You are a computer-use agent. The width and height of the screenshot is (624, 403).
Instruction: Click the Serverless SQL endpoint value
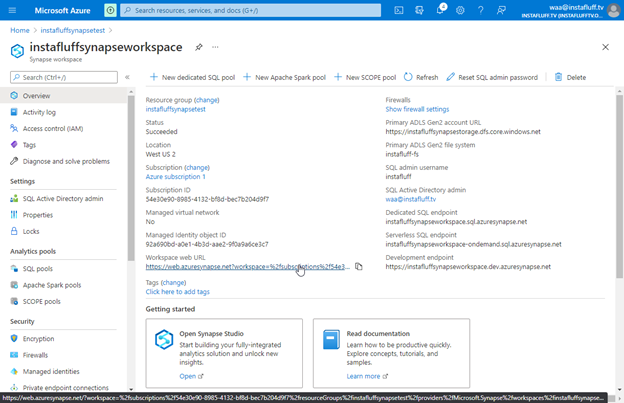473,244
